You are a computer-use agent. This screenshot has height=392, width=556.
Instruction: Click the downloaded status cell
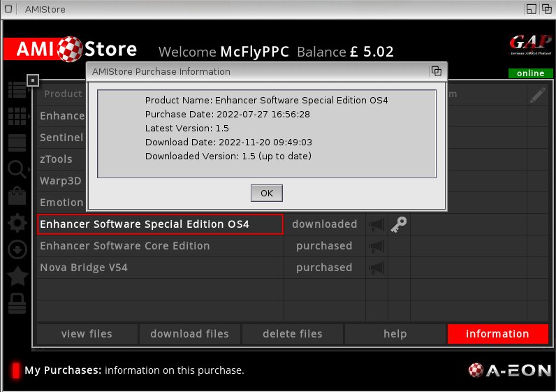tap(325, 224)
